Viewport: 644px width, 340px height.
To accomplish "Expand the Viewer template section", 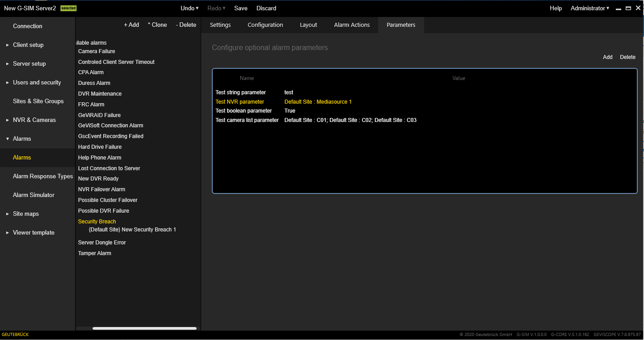I will (x=34, y=232).
